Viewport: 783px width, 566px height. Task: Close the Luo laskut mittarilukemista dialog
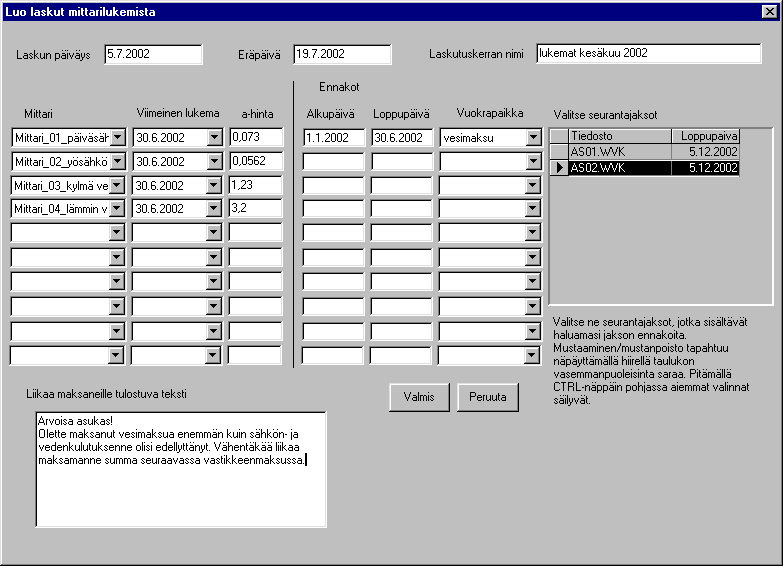(770, 11)
